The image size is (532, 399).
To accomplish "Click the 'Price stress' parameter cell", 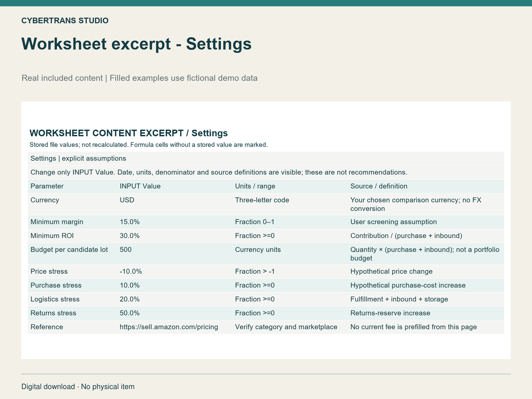I will coord(49,272).
